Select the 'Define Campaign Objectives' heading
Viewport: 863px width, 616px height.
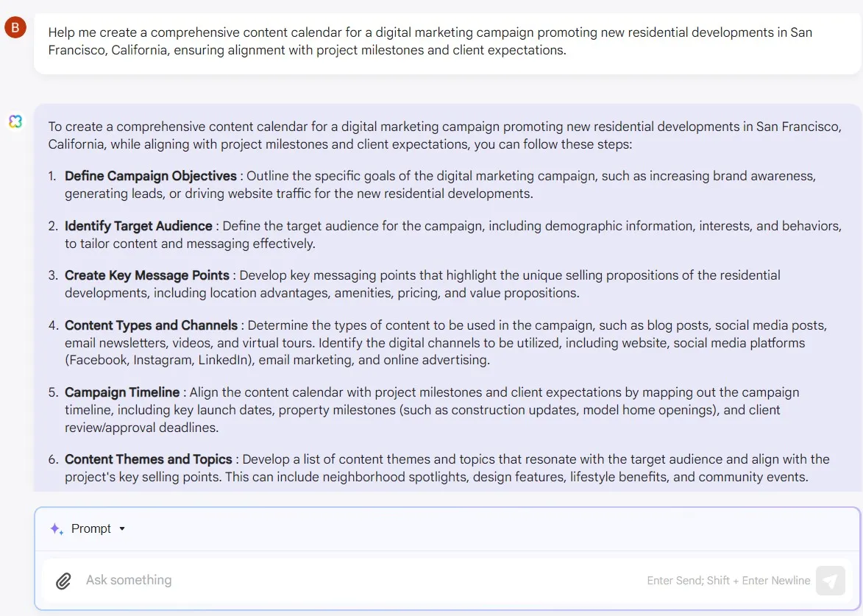pyautogui.click(x=151, y=176)
